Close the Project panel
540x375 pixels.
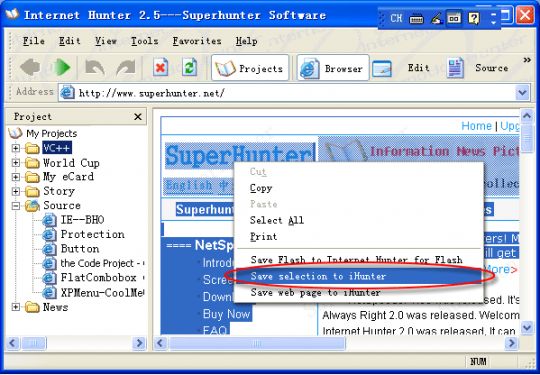[x=138, y=117]
